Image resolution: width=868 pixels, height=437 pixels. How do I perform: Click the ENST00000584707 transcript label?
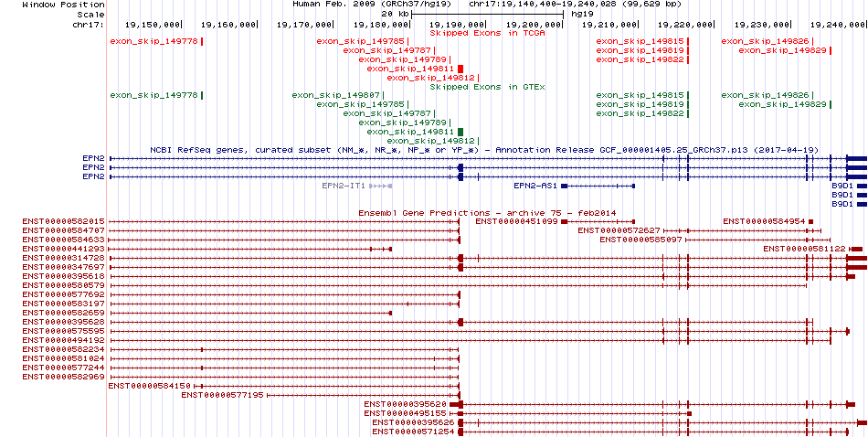click(64, 230)
